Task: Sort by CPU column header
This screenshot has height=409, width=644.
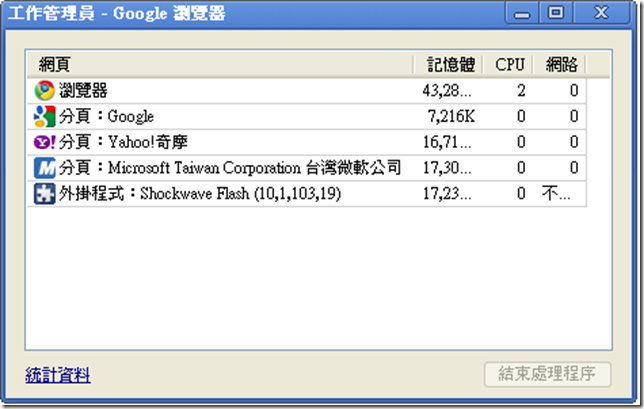Action: pyautogui.click(x=508, y=64)
